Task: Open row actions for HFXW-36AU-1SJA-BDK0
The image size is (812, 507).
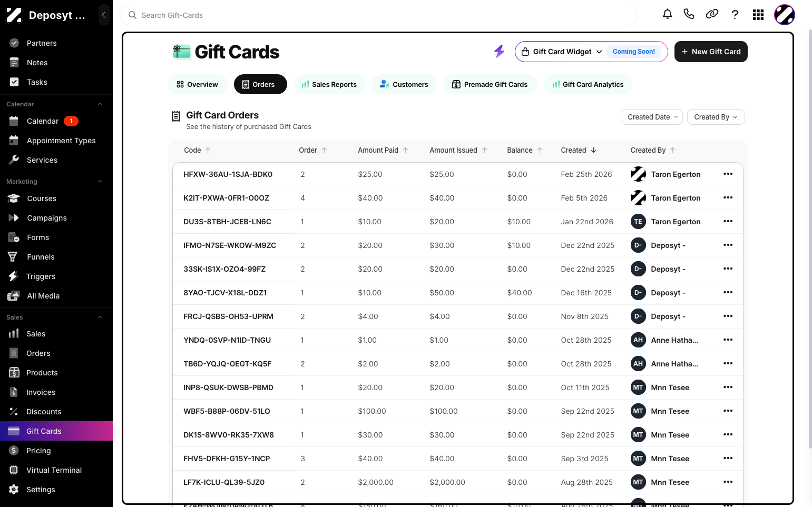Action: point(728,174)
